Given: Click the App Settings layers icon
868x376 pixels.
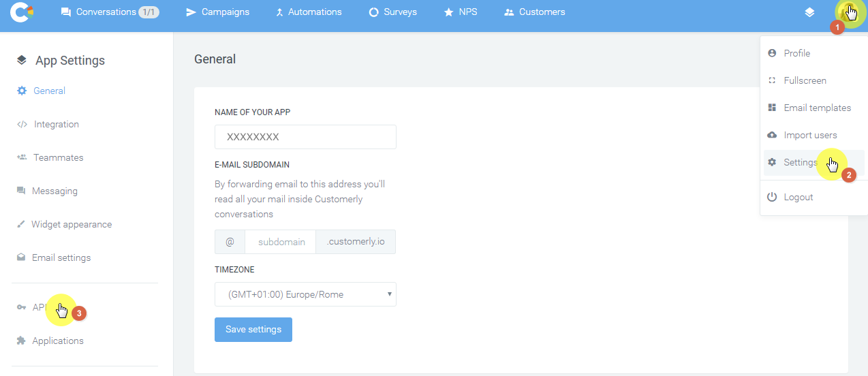Looking at the screenshot, I should pos(22,60).
